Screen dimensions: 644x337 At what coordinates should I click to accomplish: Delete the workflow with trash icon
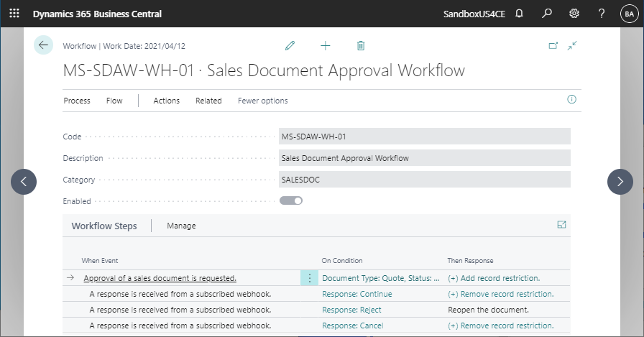pos(361,45)
